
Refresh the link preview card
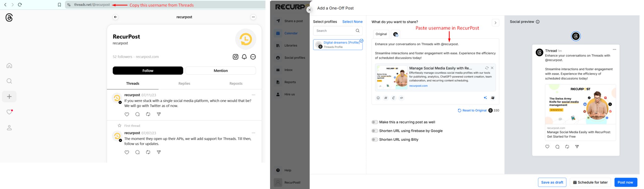click(x=487, y=68)
